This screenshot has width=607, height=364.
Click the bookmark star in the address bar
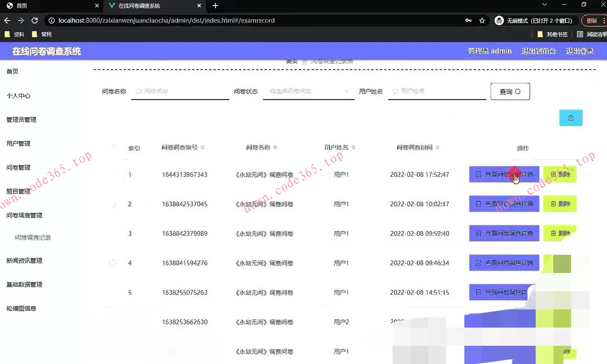pos(482,21)
